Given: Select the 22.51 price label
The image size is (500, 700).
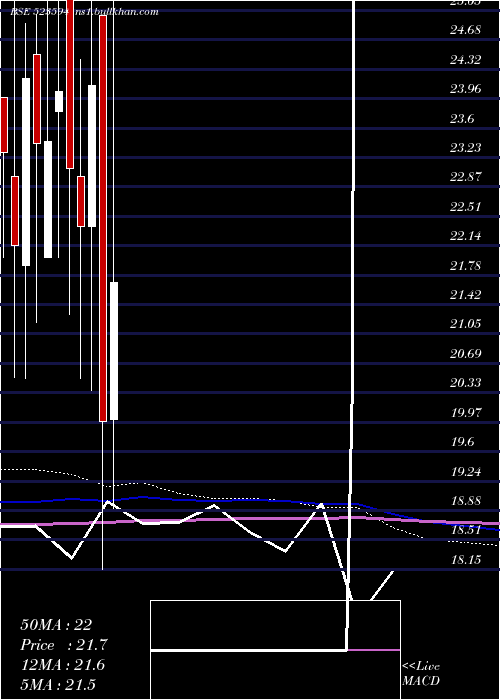Looking at the screenshot, I should (465, 206).
